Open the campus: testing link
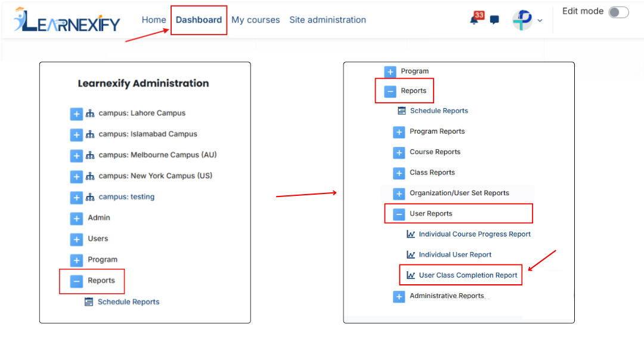The height and width of the screenshot is (338, 644). 126,197
